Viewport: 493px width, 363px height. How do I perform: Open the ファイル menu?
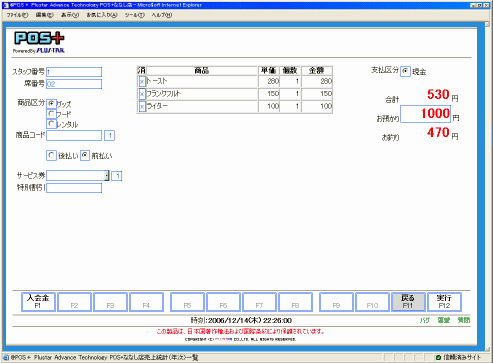(x=17, y=15)
